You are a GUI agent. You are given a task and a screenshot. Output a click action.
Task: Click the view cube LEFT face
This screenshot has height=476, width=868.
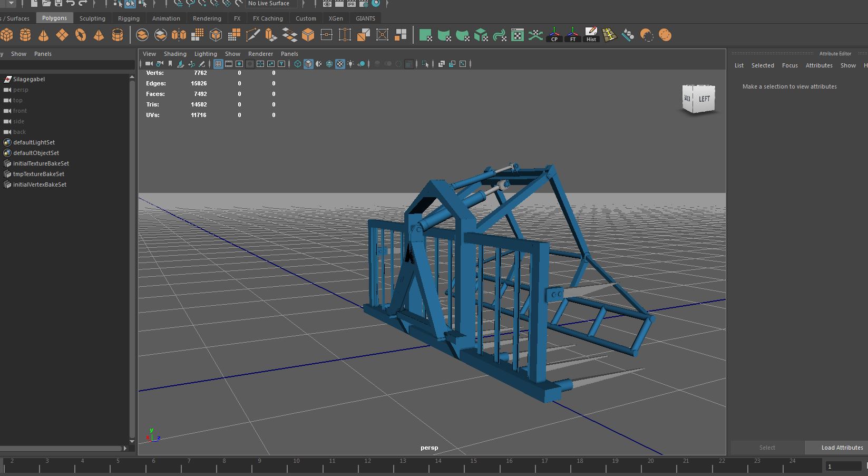[704, 99]
